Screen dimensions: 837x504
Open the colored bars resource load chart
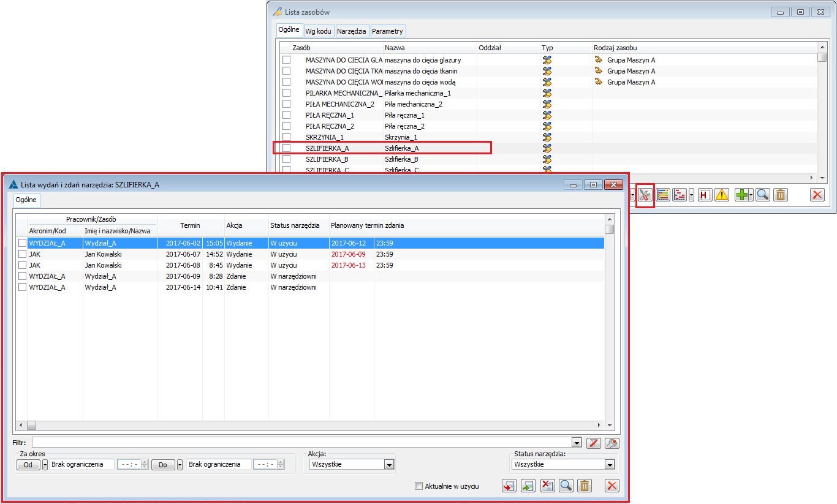coord(663,195)
